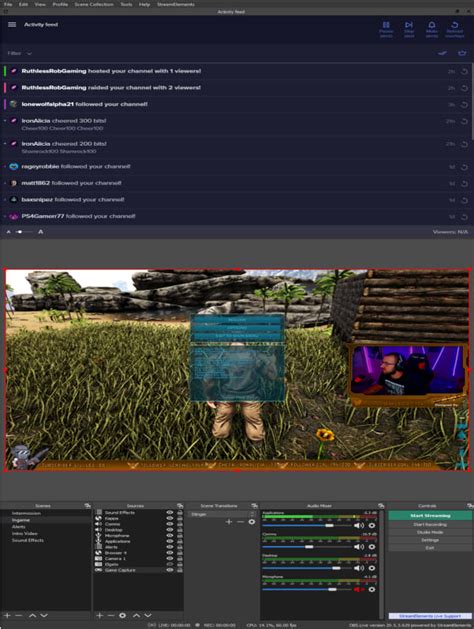Expand the IronAlicia 300 bits event
474x629 pixels.
(x=5, y=121)
